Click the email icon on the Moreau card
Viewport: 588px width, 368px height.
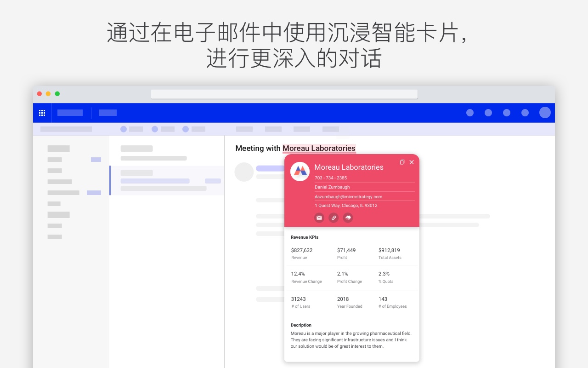coord(319,218)
